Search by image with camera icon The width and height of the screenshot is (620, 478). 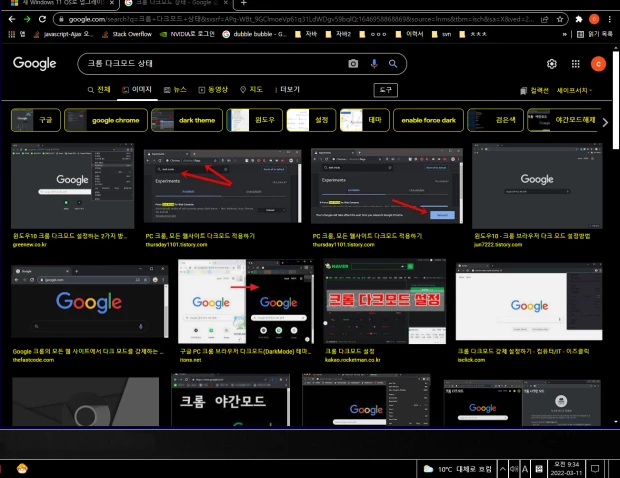(353, 64)
